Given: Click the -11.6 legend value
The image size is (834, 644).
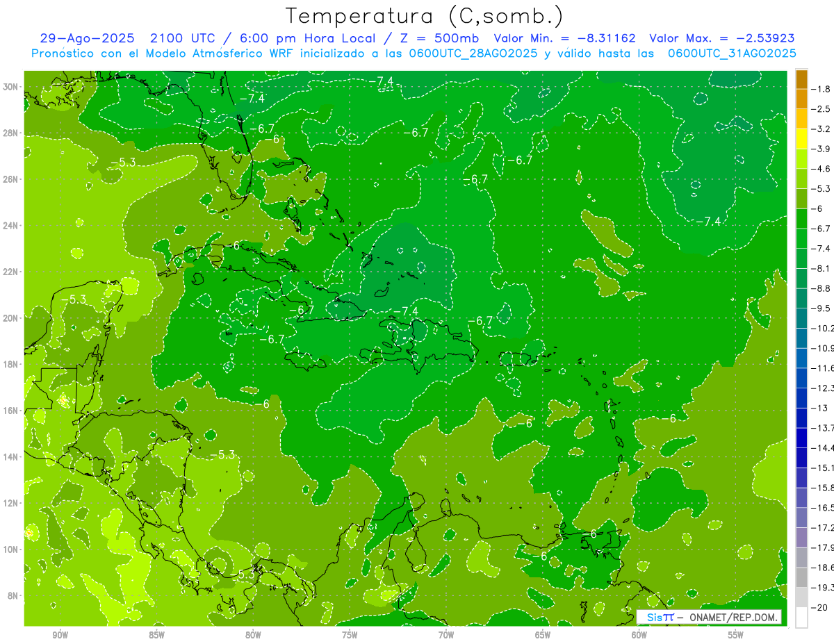Looking at the screenshot, I should point(823,368).
